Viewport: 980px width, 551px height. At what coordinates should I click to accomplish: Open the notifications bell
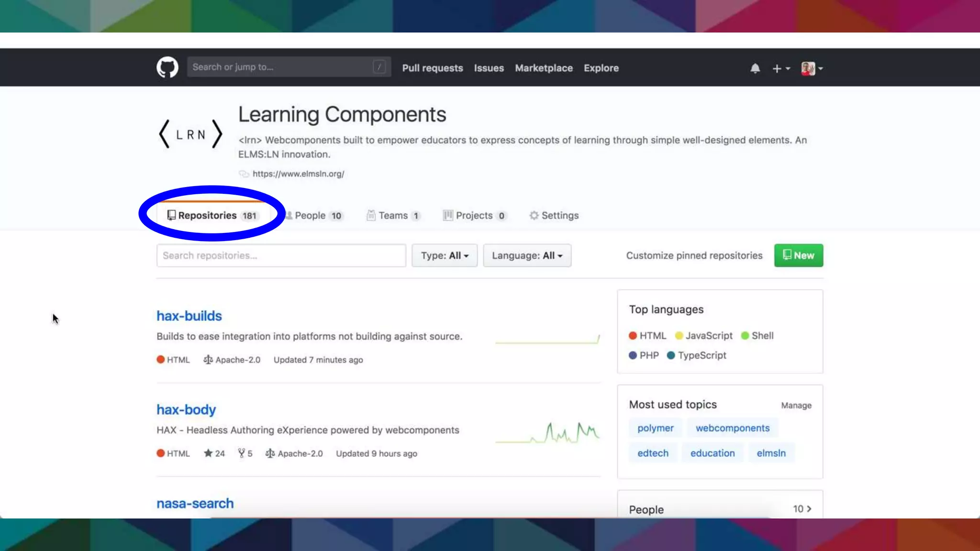tap(755, 68)
